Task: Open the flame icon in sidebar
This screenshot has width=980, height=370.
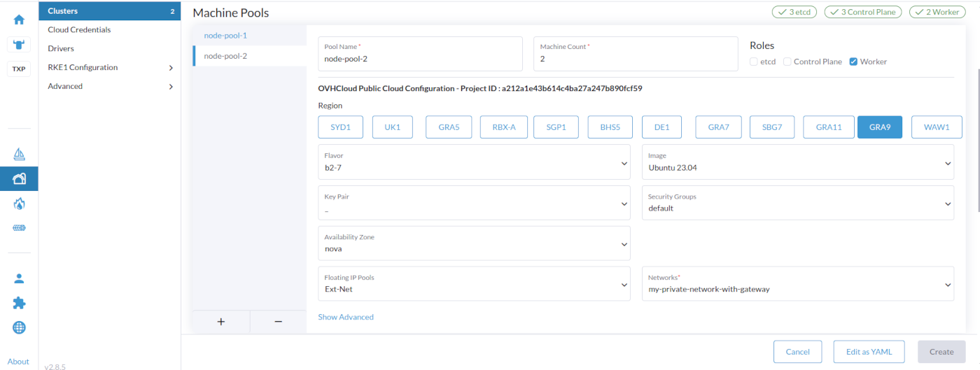Action: click(19, 204)
